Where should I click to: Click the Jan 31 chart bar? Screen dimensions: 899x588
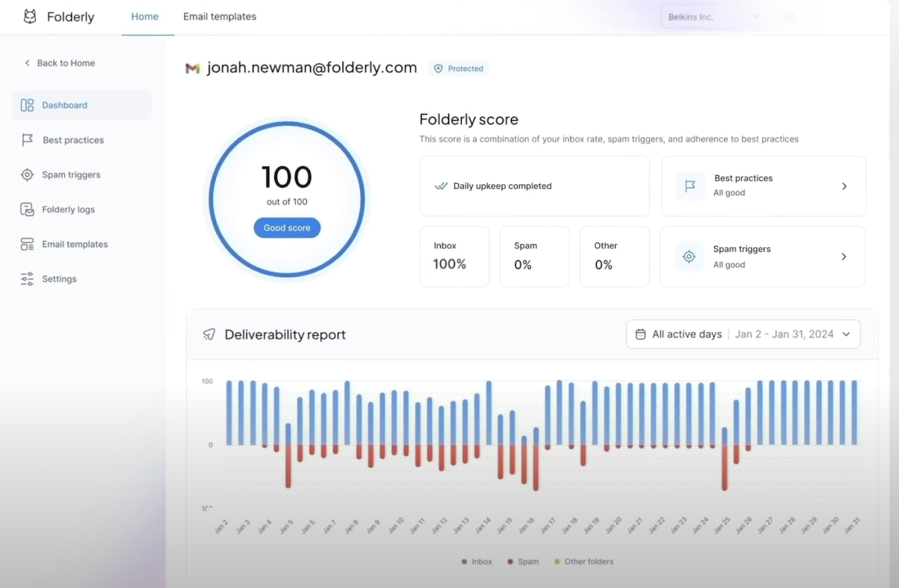[x=854, y=413]
